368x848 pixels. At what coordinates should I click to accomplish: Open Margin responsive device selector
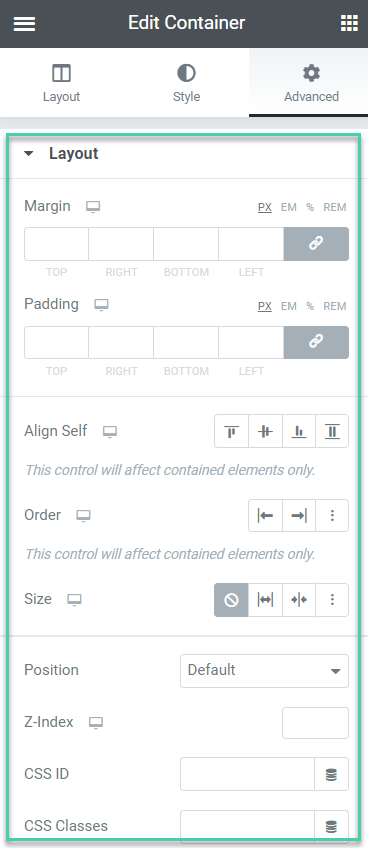[93, 207]
